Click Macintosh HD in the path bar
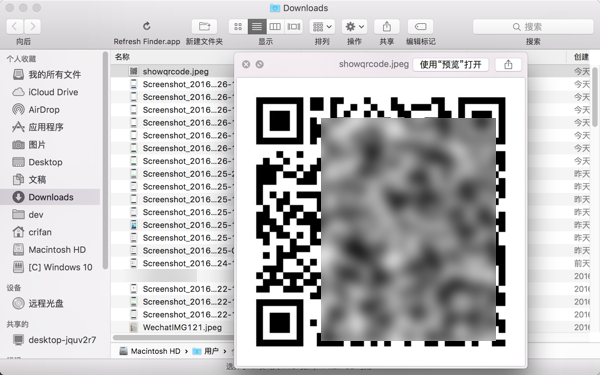Screen dimensions: 600x375 pos(150,351)
